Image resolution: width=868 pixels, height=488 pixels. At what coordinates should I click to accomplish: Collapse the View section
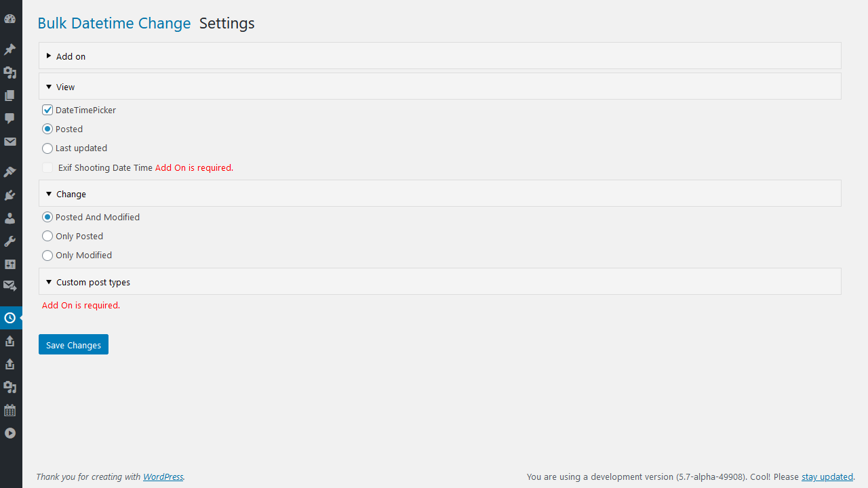coord(440,87)
